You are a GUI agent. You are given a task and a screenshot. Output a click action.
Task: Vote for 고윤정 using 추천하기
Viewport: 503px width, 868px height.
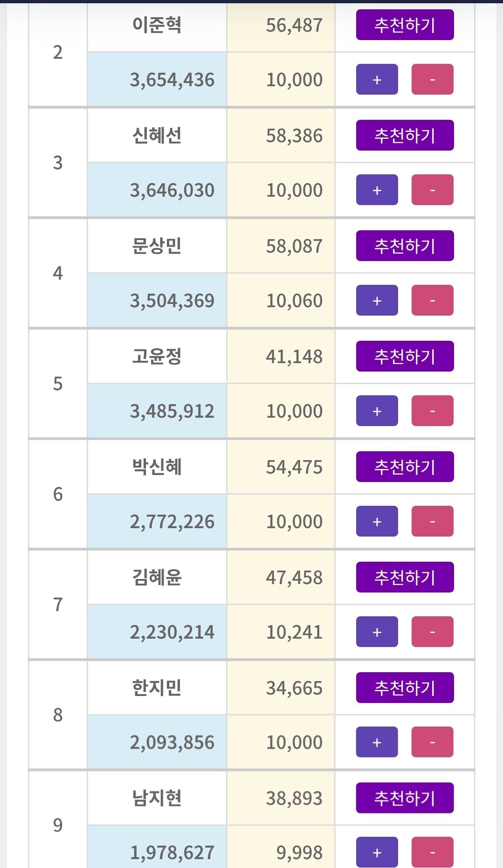[x=405, y=357]
